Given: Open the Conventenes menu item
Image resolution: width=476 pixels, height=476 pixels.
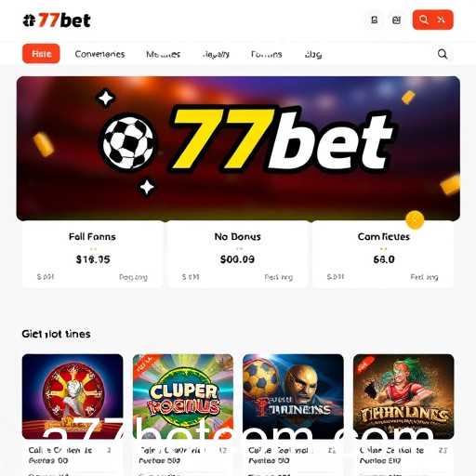Looking at the screenshot, I should [99, 54].
